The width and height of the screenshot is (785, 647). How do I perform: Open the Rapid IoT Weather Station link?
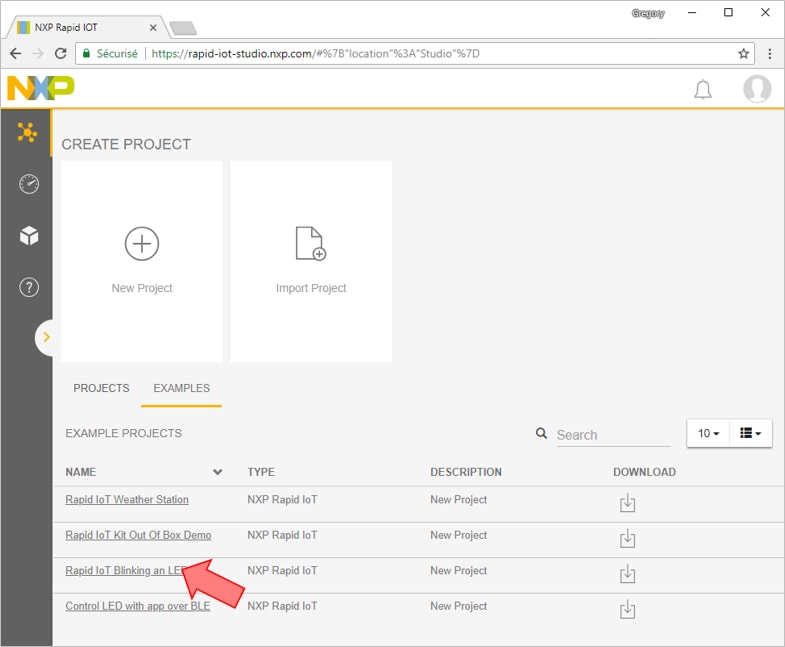click(x=127, y=500)
